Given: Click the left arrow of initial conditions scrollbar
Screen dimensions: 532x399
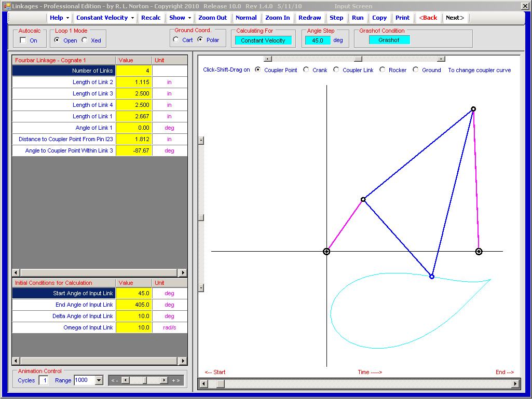Looking at the screenshot, I should (x=16, y=361).
